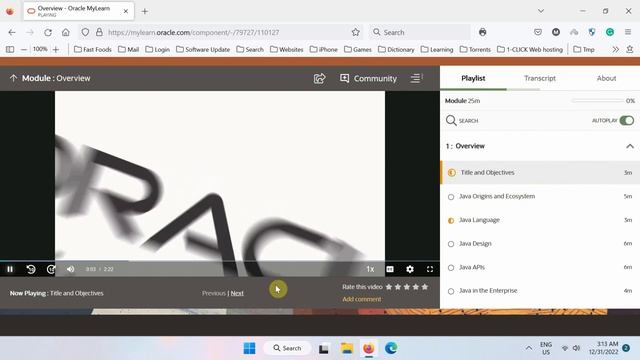Play Title and Objectives lesson
The image size is (640, 360).
click(540, 173)
